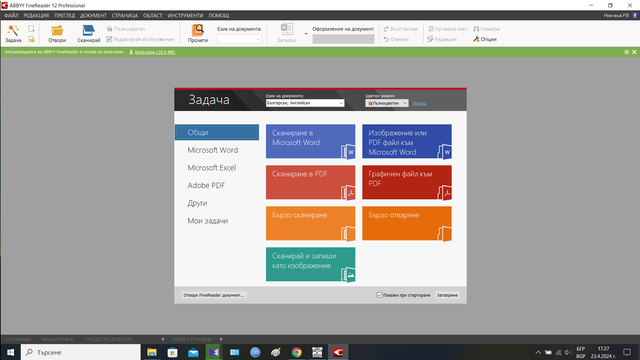Open the СТРАНИЦА menu
This screenshot has height=360, width=640.
pyautogui.click(x=124, y=16)
